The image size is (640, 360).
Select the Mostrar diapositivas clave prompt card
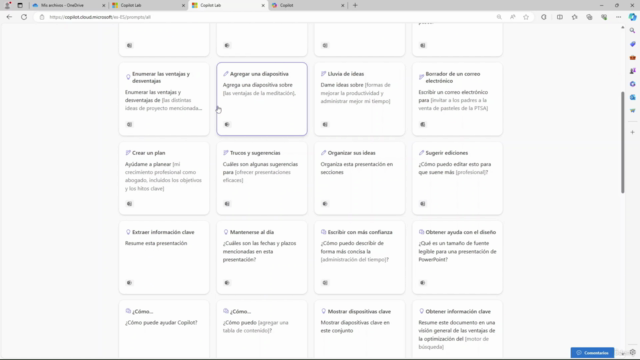(x=360, y=330)
